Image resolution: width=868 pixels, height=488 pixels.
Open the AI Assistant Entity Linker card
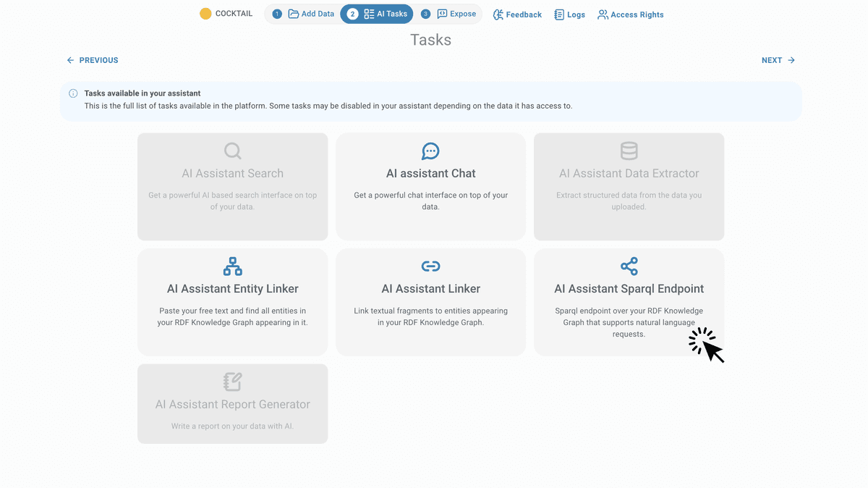coord(233,302)
